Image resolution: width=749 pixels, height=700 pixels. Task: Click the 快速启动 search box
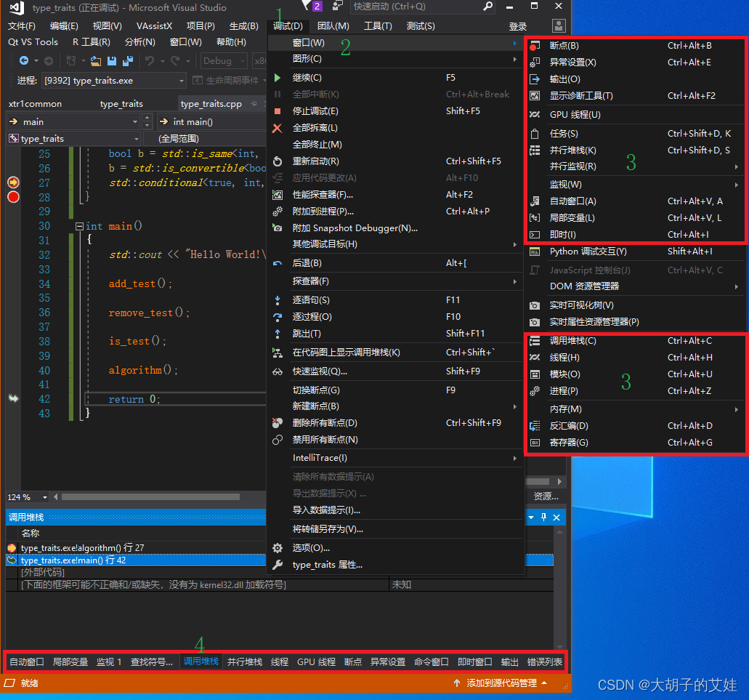click(x=422, y=7)
